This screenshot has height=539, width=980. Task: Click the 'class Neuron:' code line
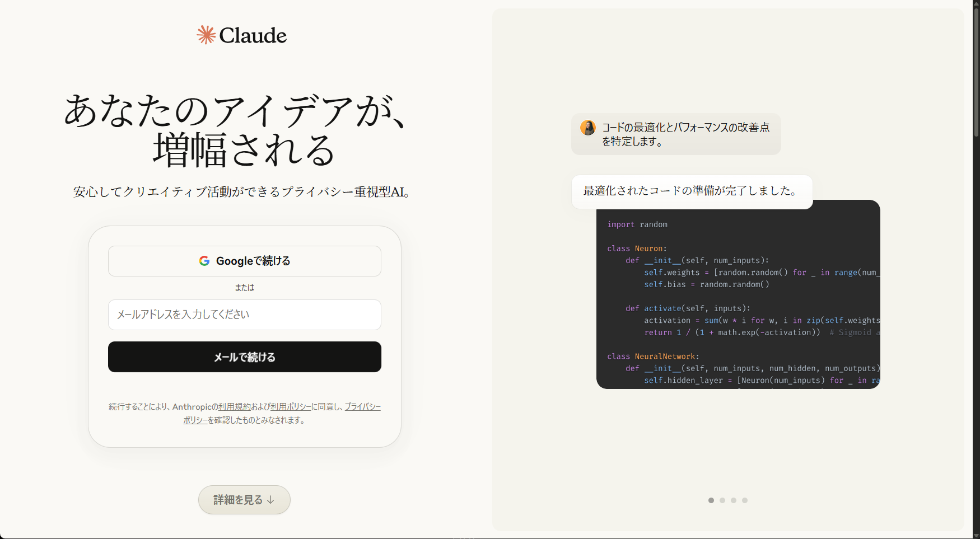[x=637, y=249]
